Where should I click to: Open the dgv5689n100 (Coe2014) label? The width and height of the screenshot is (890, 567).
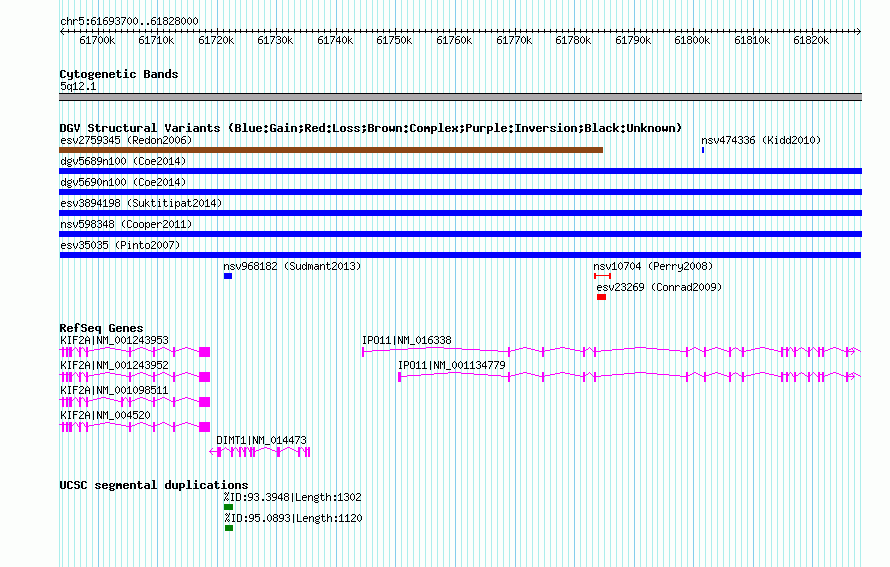pos(123,161)
